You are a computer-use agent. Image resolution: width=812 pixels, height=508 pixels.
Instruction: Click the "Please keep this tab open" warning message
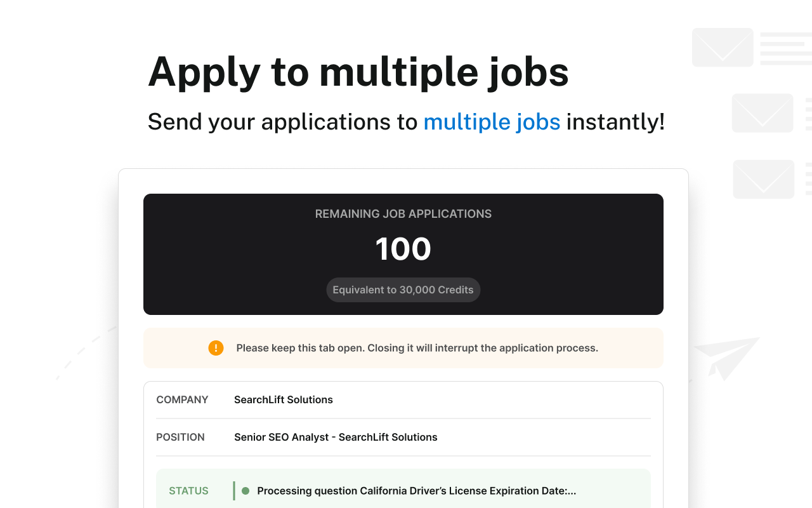pyautogui.click(x=417, y=348)
